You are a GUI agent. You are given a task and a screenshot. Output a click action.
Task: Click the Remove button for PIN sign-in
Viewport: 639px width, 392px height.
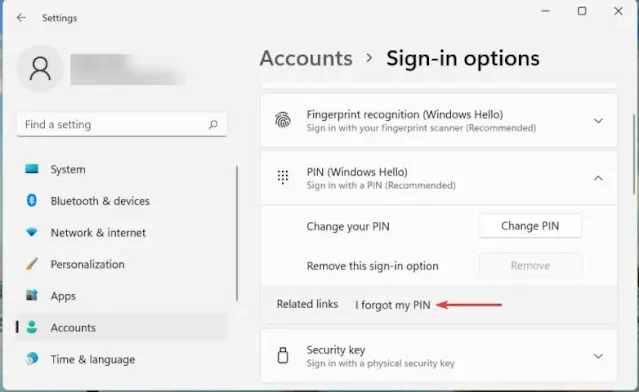pos(530,266)
